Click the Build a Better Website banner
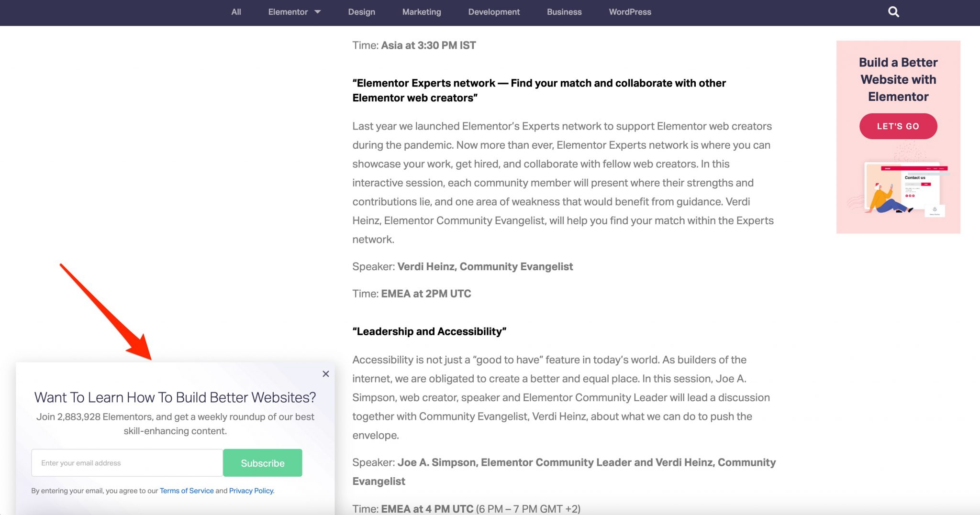Viewport: 980px width, 515px height. [898, 79]
